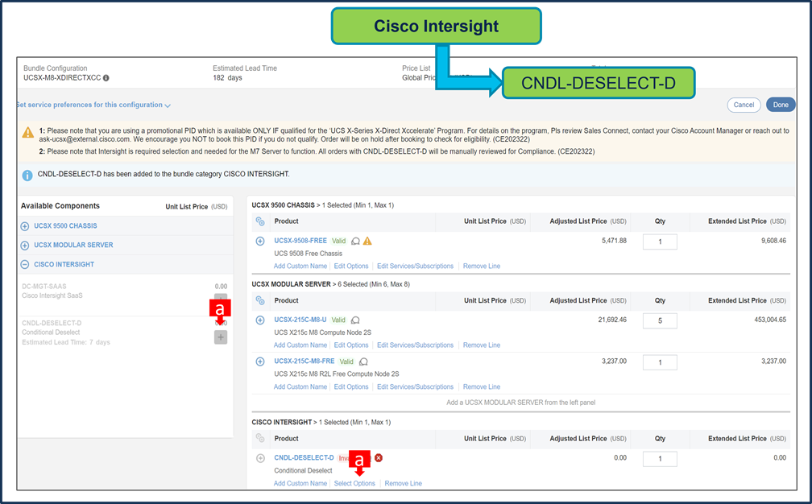Open the UCSX-215C-M8-U product link
812x504 pixels.
coord(300,320)
